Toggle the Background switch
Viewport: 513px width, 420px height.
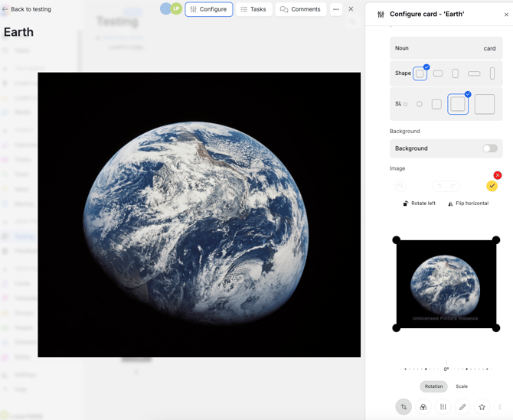click(489, 148)
